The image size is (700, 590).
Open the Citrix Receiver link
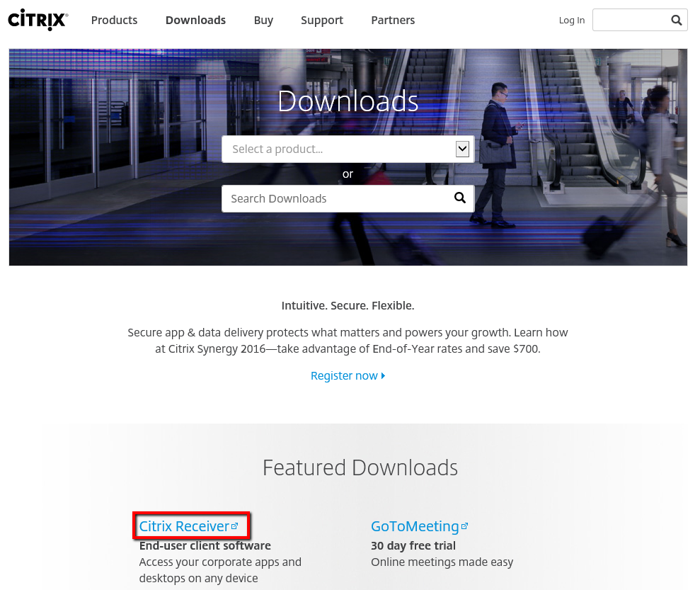click(184, 526)
